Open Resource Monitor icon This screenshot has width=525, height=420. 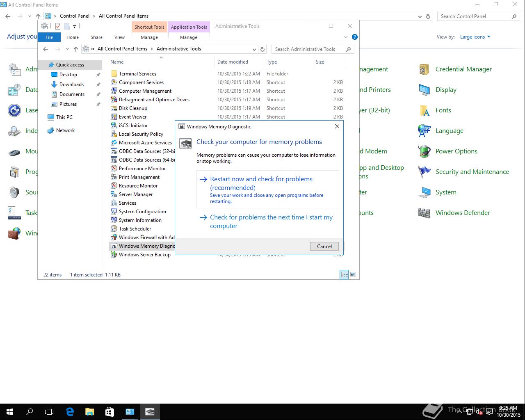pyautogui.click(x=114, y=186)
